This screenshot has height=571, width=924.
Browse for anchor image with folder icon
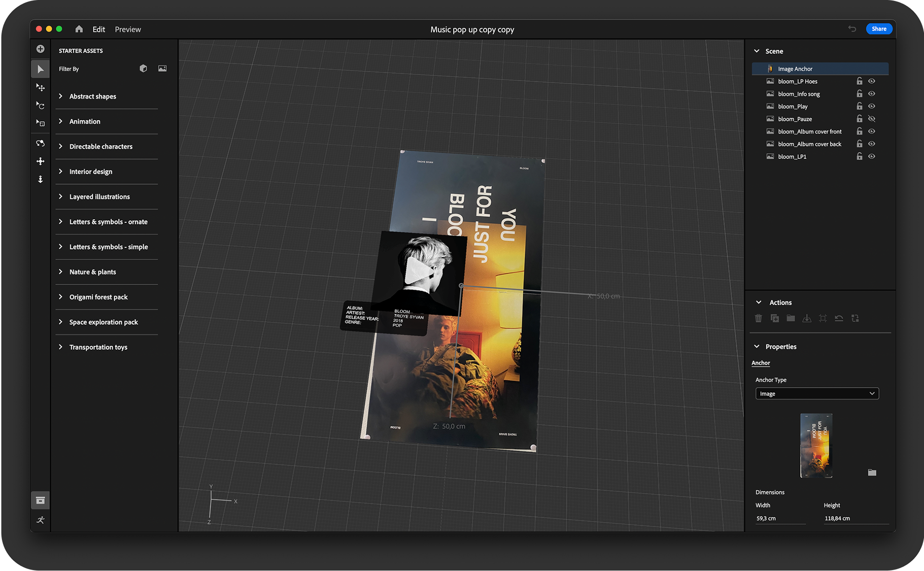pyautogui.click(x=872, y=472)
